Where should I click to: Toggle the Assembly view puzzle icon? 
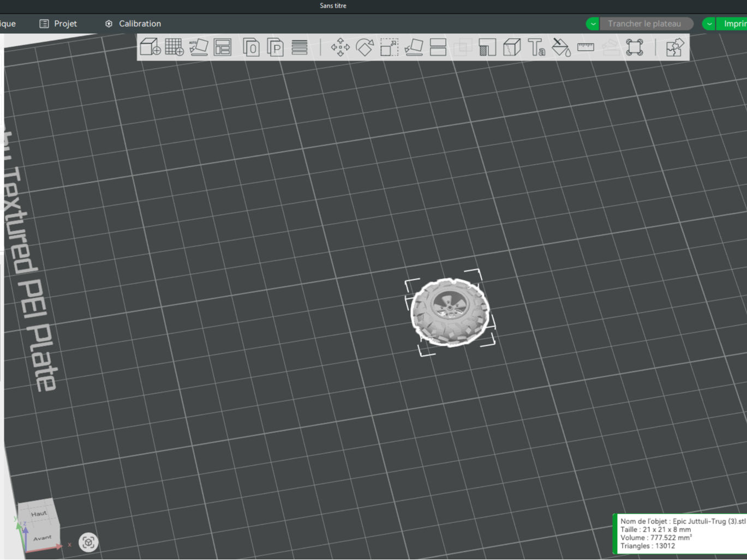[675, 47]
